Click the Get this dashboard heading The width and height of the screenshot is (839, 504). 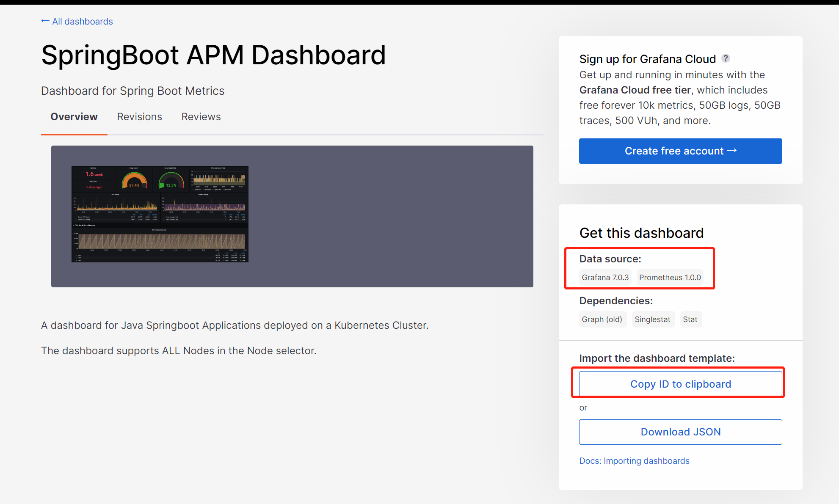click(x=641, y=233)
